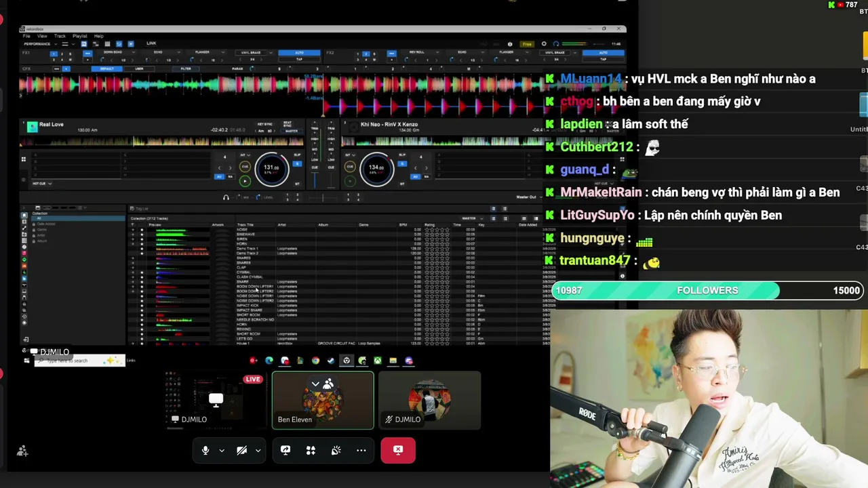Open camera options arrow beside camera
The height and width of the screenshot is (488, 868).
[x=258, y=450]
